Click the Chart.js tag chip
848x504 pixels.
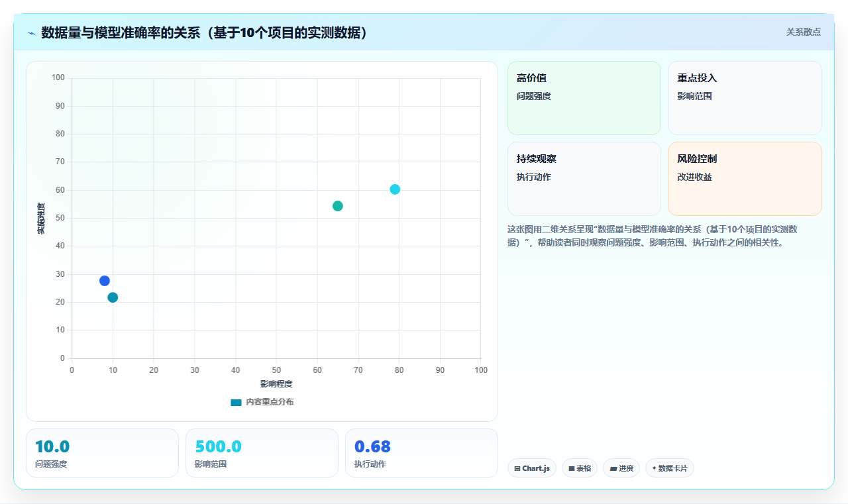[x=532, y=468]
